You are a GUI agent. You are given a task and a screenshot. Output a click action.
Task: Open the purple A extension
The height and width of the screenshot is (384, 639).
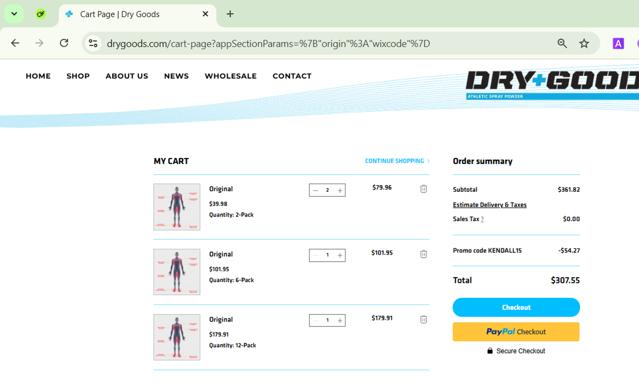click(618, 43)
